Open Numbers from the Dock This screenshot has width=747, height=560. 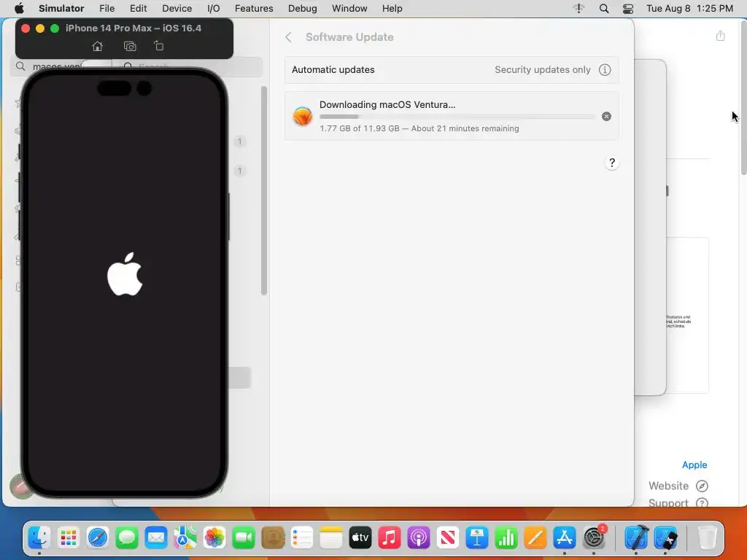[x=506, y=538]
